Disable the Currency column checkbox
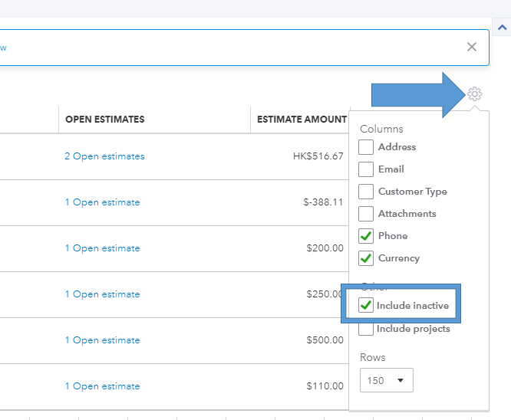 (366, 258)
